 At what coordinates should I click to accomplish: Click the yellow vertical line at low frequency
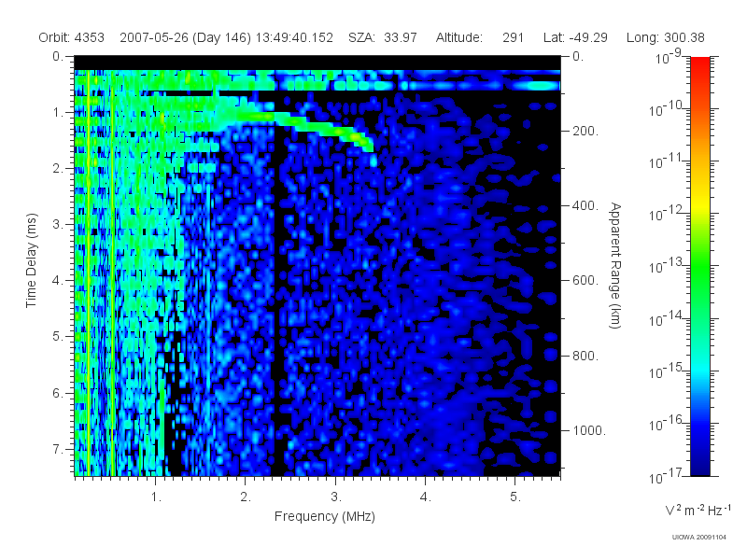pos(88,273)
